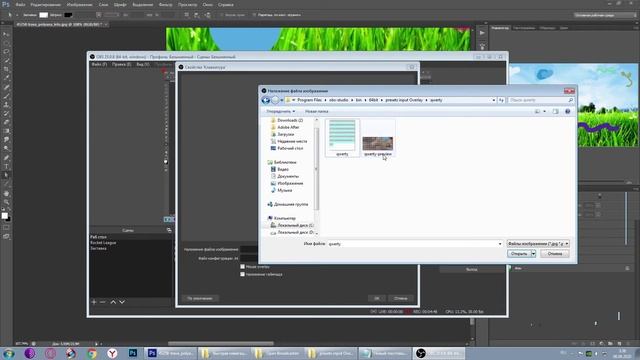The image size is (640, 360).
Task: Click file name input field
Action: [412, 244]
